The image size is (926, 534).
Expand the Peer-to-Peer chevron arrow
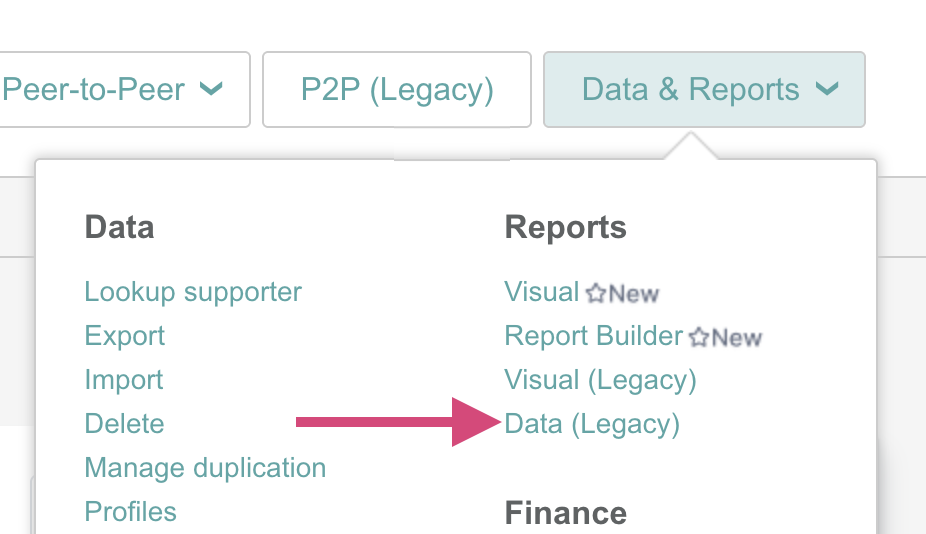[x=211, y=89]
